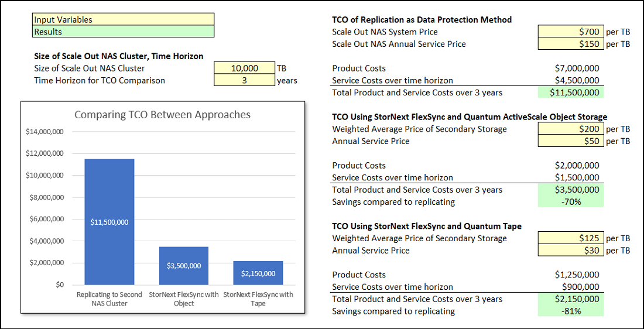Click the Replicating to Second NAS Cluster bar
644x329 pixels.
109,222
